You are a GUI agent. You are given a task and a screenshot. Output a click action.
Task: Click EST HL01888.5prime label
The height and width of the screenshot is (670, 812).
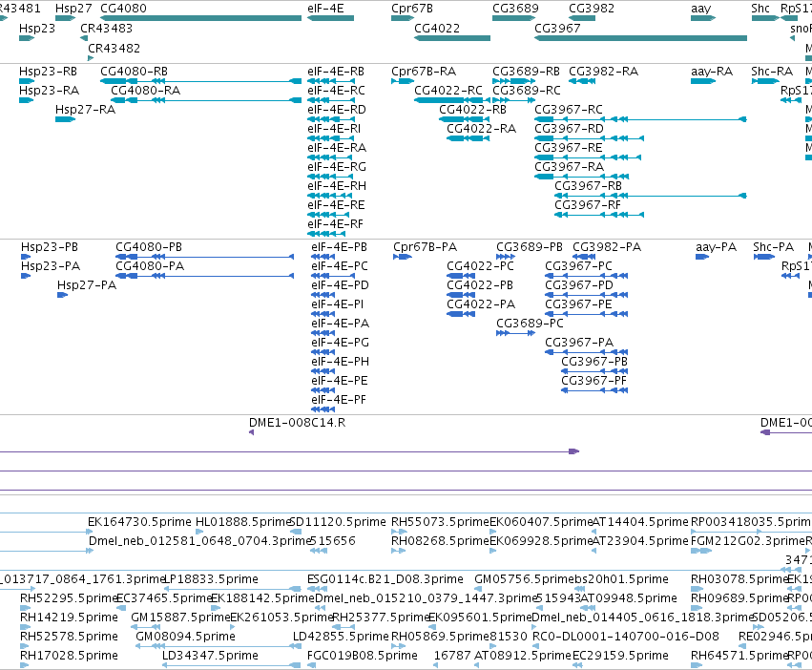tap(243, 521)
